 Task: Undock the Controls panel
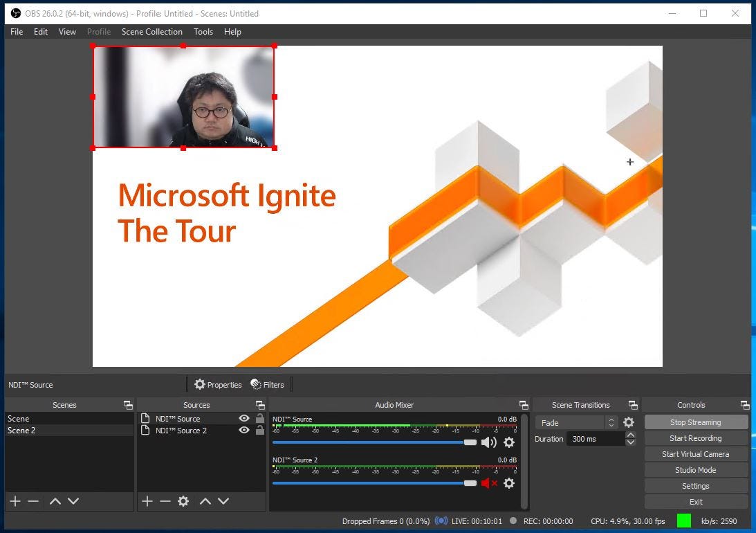pyautogui.click(x=745, y=405)
